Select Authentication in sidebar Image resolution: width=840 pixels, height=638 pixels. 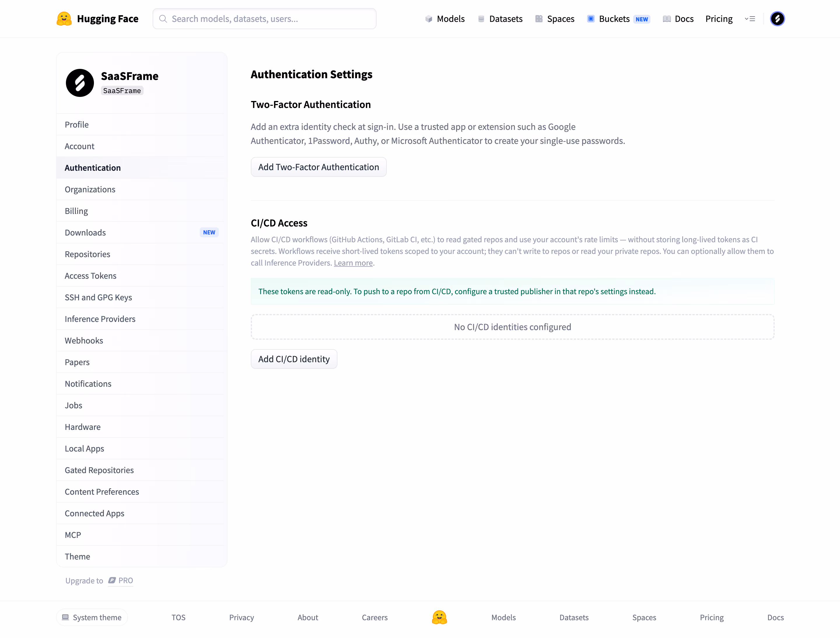point(142,168)
